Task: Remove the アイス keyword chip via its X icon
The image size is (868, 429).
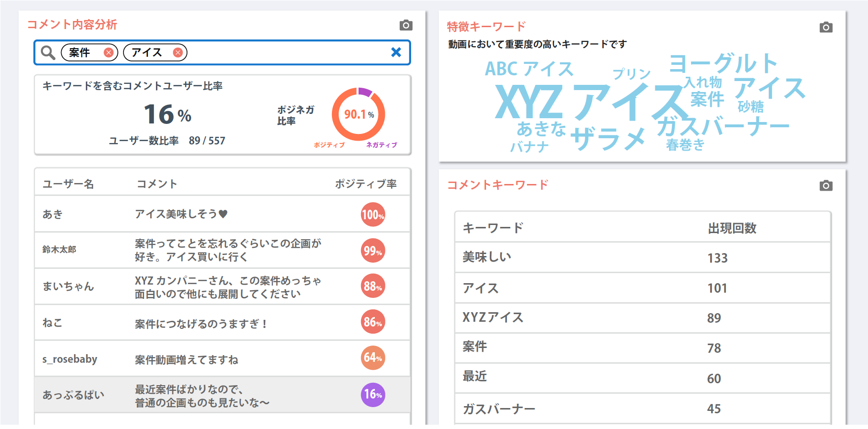Action: (x=178, y=53)
